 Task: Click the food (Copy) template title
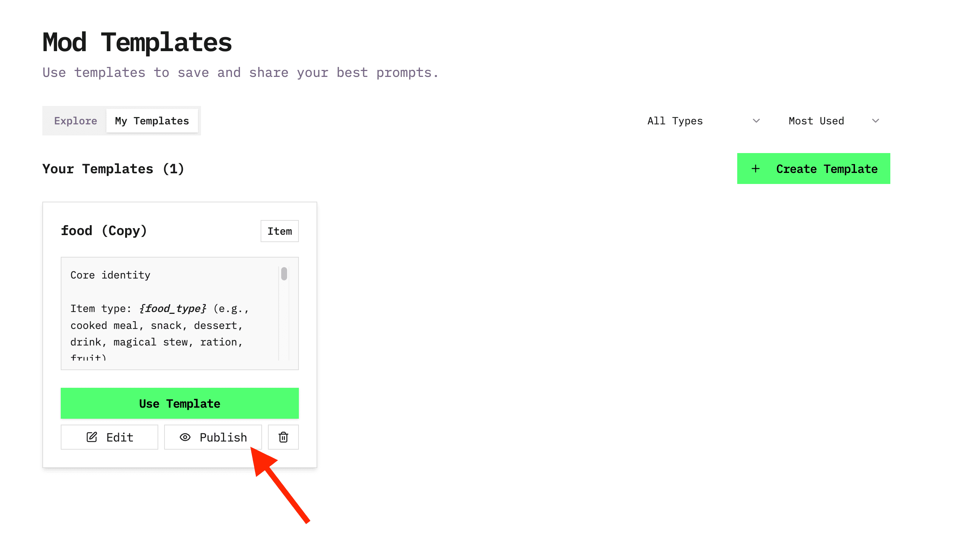[x=104, y=231]
